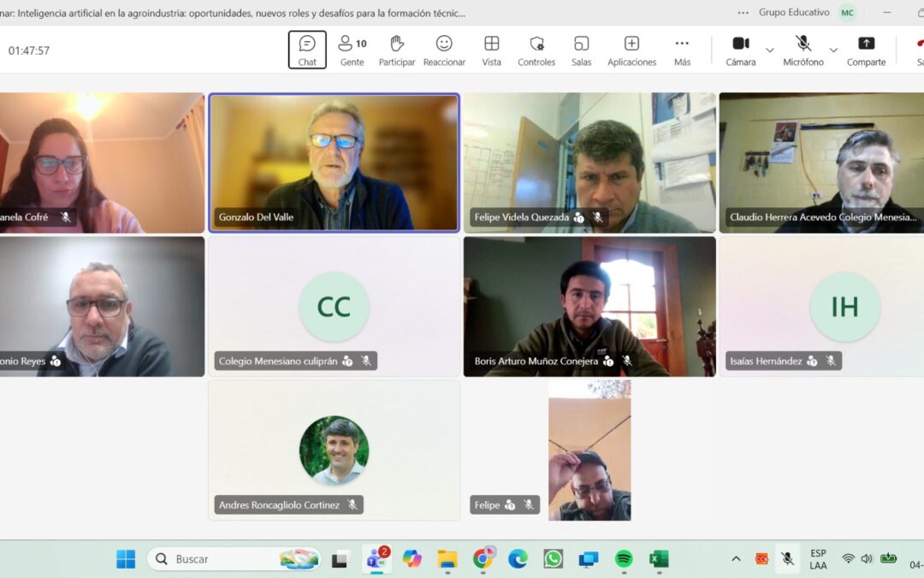Click the IH avatar of Isaías Hernández

click(845, 307)
